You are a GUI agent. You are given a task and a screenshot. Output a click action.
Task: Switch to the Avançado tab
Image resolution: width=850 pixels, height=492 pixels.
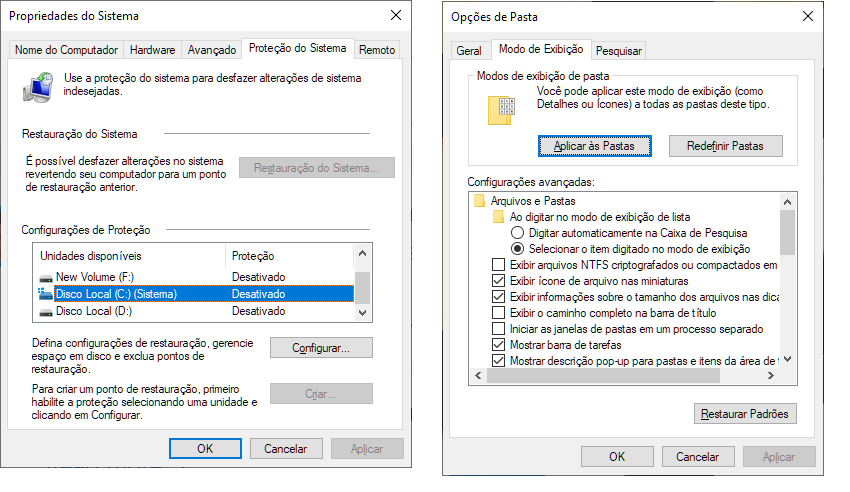click(x=212, y=50)
